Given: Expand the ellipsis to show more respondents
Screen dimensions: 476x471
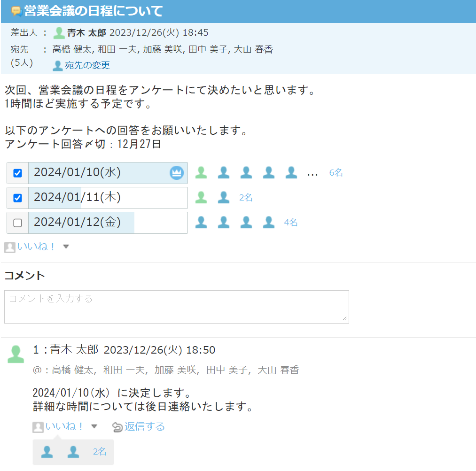Looking at the screenshot, I should point(312,174).
